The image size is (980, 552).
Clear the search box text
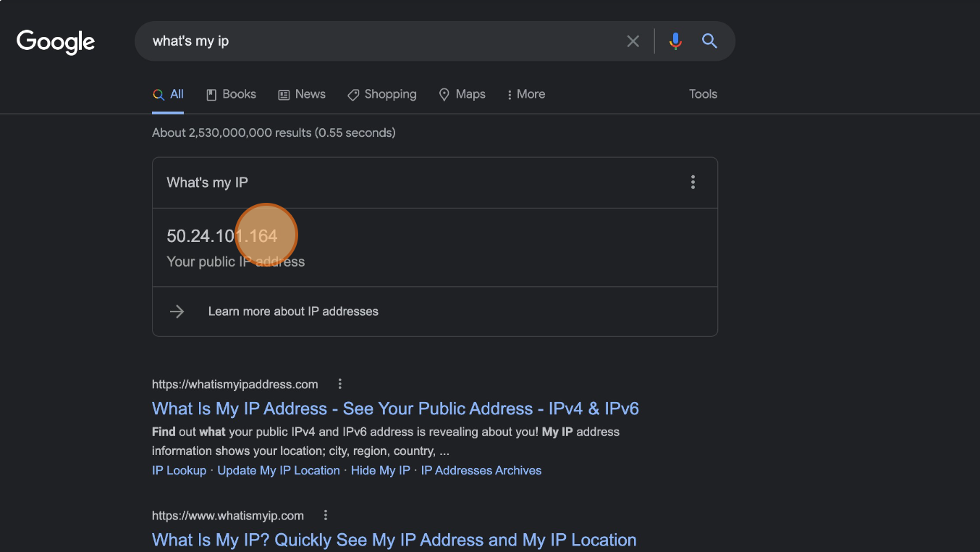pyautogui.click(x=633, y=41)
